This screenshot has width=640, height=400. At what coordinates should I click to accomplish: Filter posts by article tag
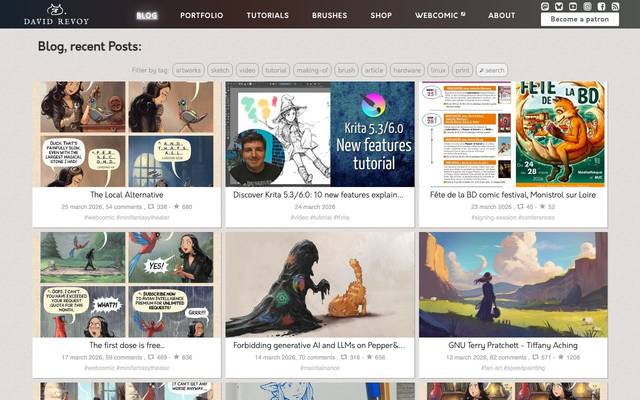click(374, 70)
